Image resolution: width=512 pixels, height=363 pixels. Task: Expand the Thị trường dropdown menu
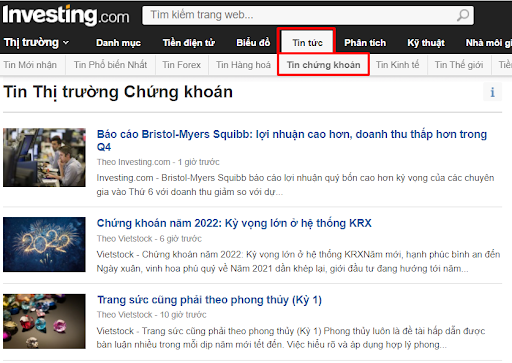[36, 43]
